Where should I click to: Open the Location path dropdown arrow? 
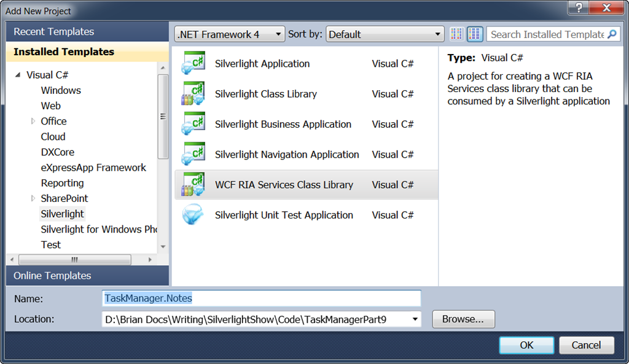pos(415,320)
